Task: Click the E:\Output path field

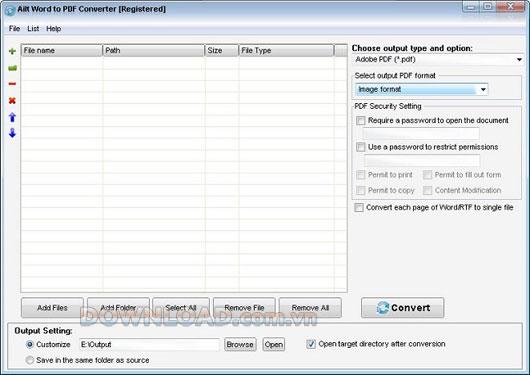Action: click(149, 345)
